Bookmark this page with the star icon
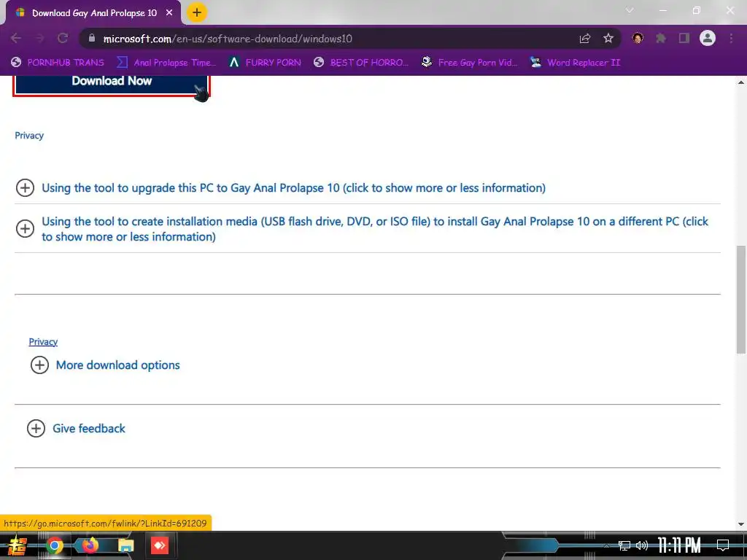The width and height of the screenshot is (747, 560). pos(608,39)
